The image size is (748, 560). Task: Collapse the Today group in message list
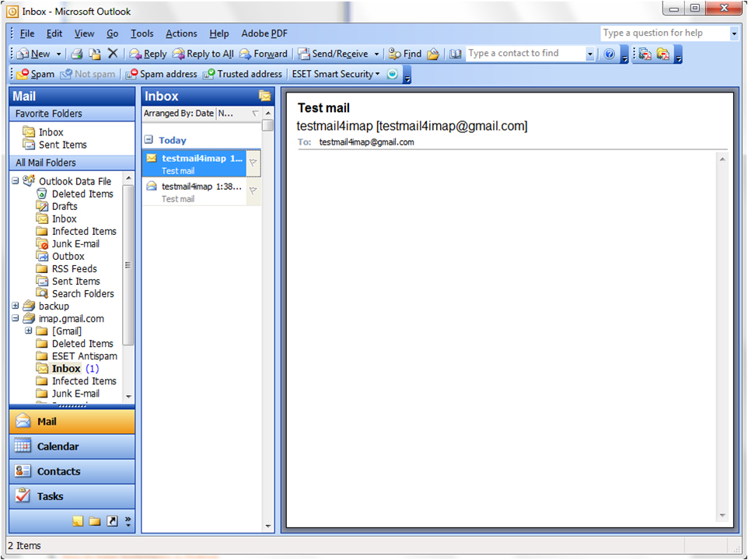(149, 140)
